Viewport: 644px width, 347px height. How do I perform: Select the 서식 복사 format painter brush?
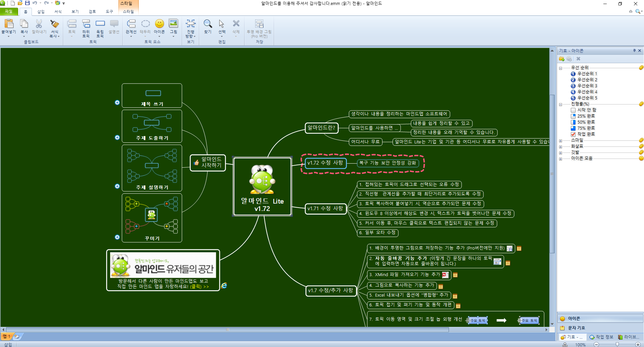(x=54, y=24)
